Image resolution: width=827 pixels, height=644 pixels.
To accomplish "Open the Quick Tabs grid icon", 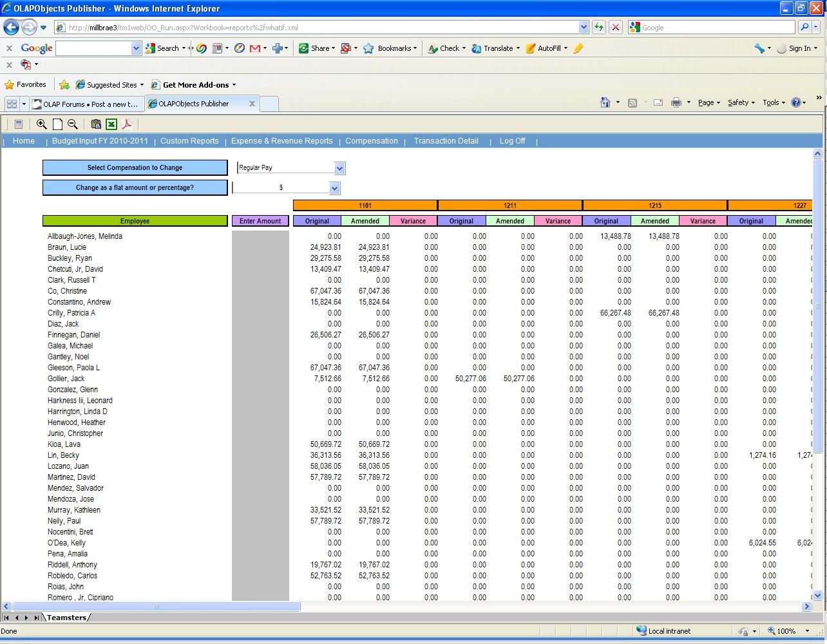I will click(x=11, y=104).
